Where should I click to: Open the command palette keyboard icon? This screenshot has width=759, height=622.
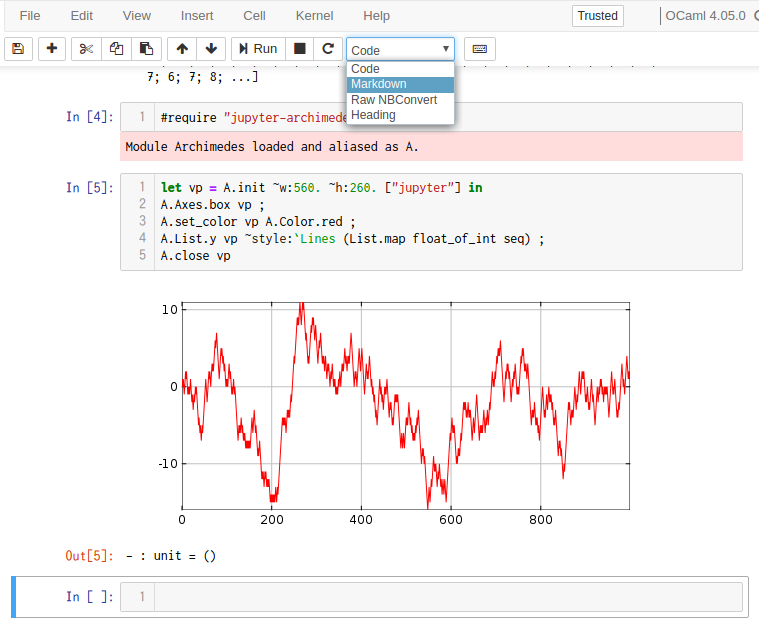[480, 49]
